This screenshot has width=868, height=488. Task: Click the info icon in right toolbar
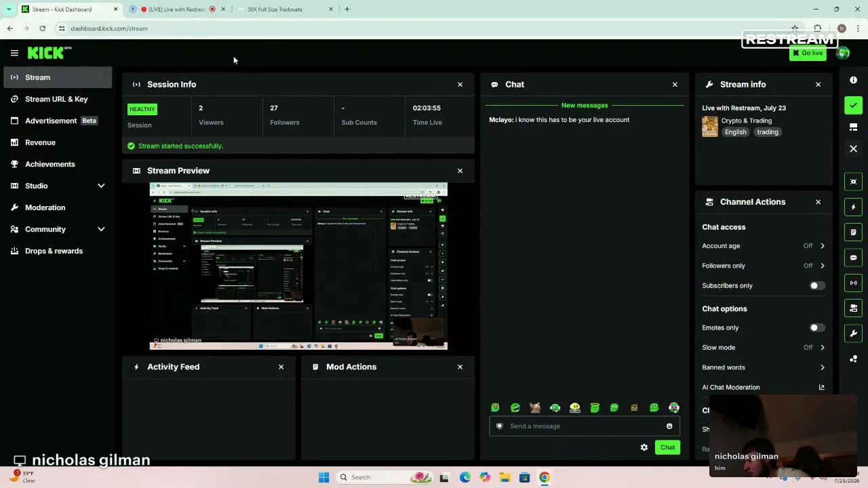(854, 80)
